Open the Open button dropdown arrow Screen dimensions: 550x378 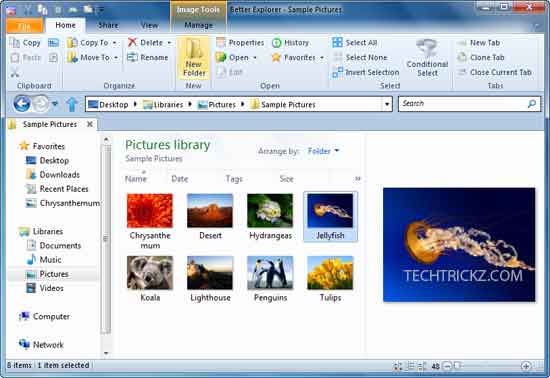(255, 58)
